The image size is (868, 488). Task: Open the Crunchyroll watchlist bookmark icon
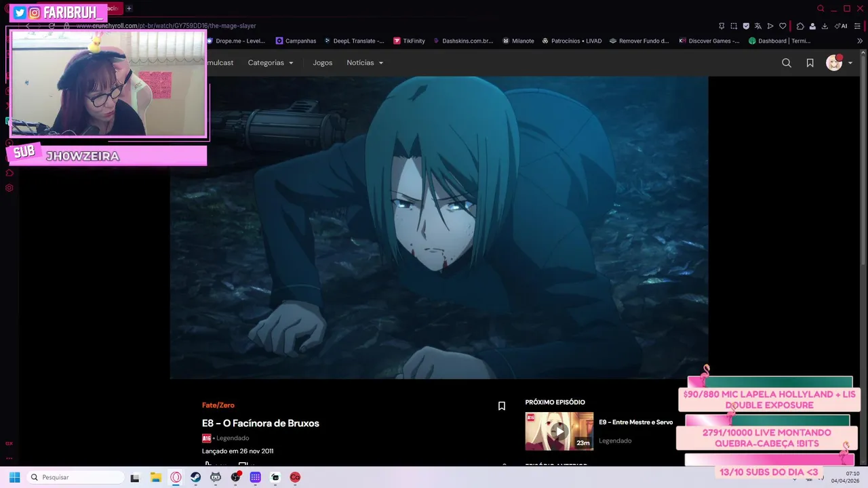(x=810, y=63)
